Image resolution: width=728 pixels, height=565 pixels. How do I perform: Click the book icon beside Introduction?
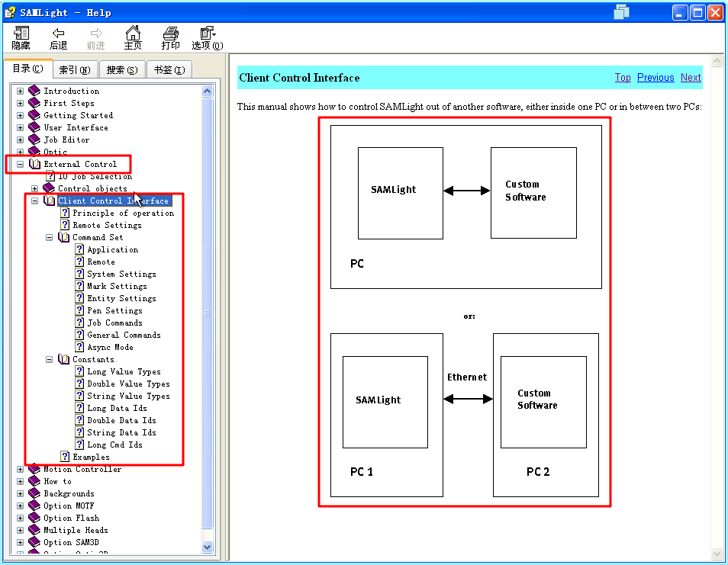tap(34, 91)
